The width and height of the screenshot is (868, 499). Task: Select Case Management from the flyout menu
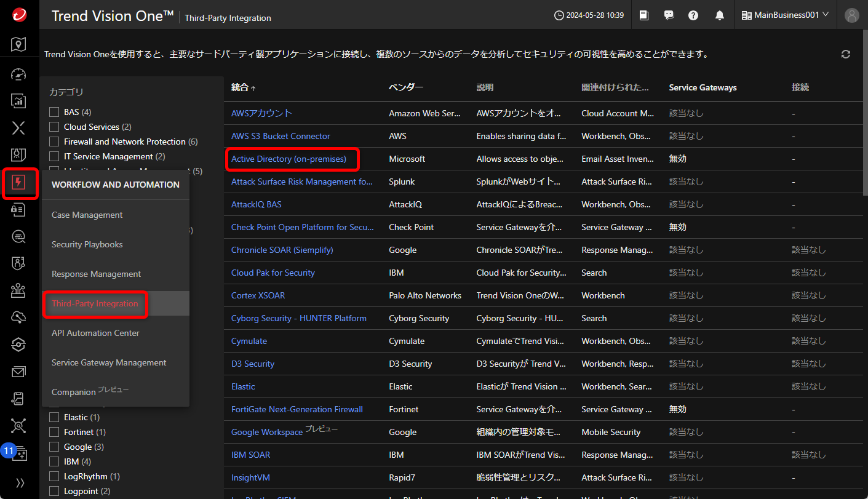pyautogui.click(x=87, y=215)
